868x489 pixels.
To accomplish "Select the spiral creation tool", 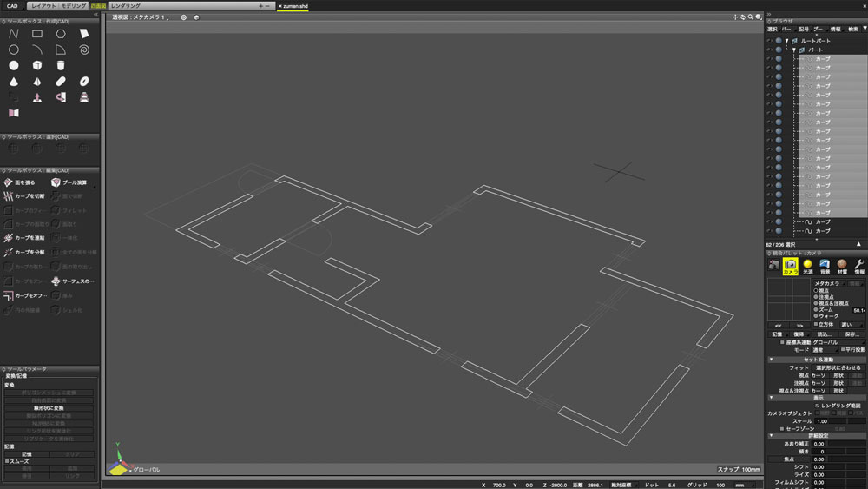I will tap(84, 50).
